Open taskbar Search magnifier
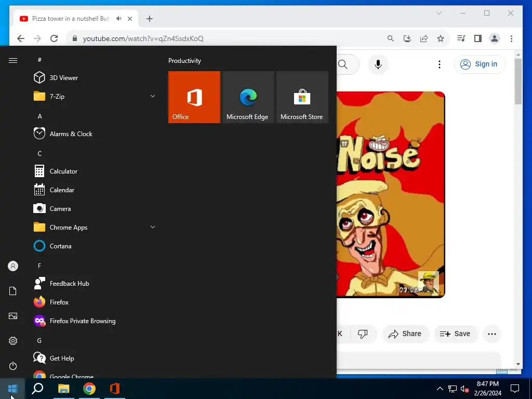532x399 pixels. pyautogui.click(x=37, y=389)
